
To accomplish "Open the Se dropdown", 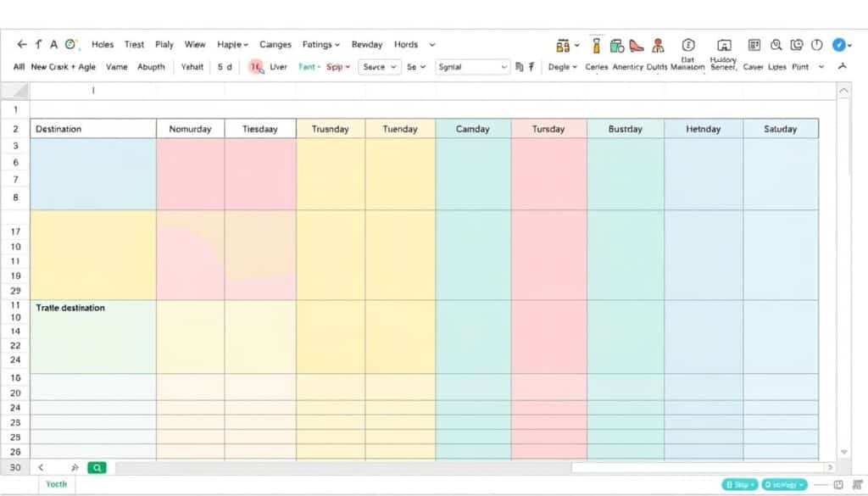I will click(x=416, y=67).
